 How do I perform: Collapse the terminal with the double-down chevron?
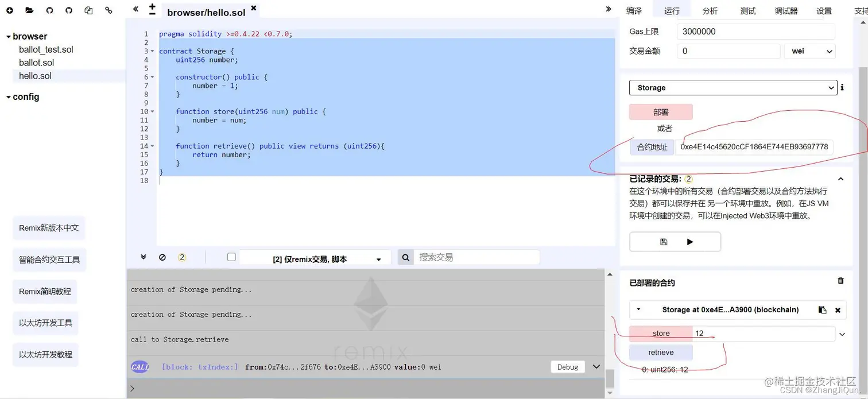click(x=144, y=257)
